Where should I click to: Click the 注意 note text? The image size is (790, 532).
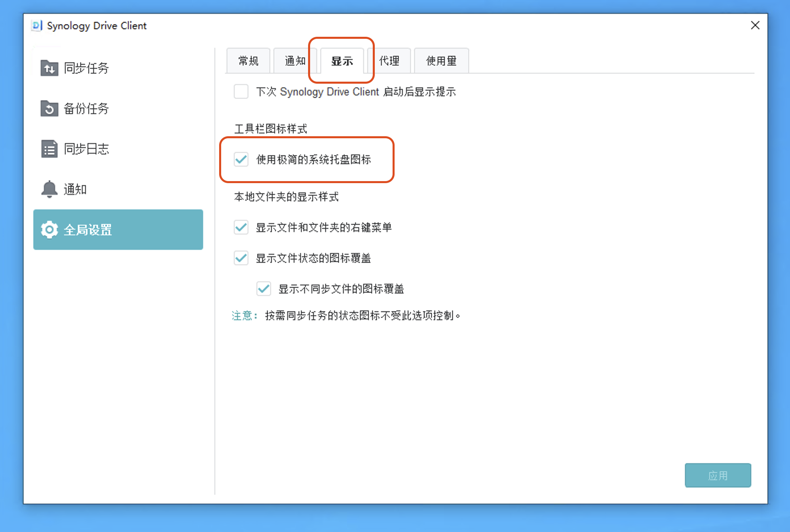(x=346, y=315)
